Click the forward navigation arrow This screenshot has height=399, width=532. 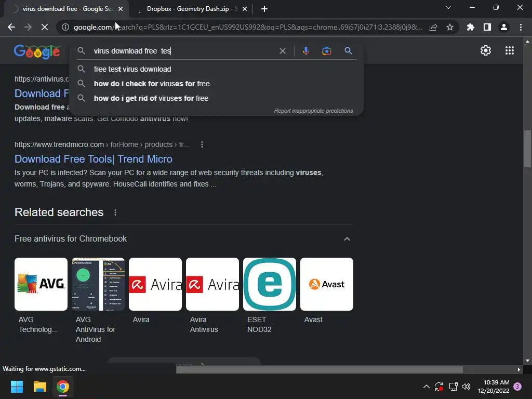click(28, 27)
